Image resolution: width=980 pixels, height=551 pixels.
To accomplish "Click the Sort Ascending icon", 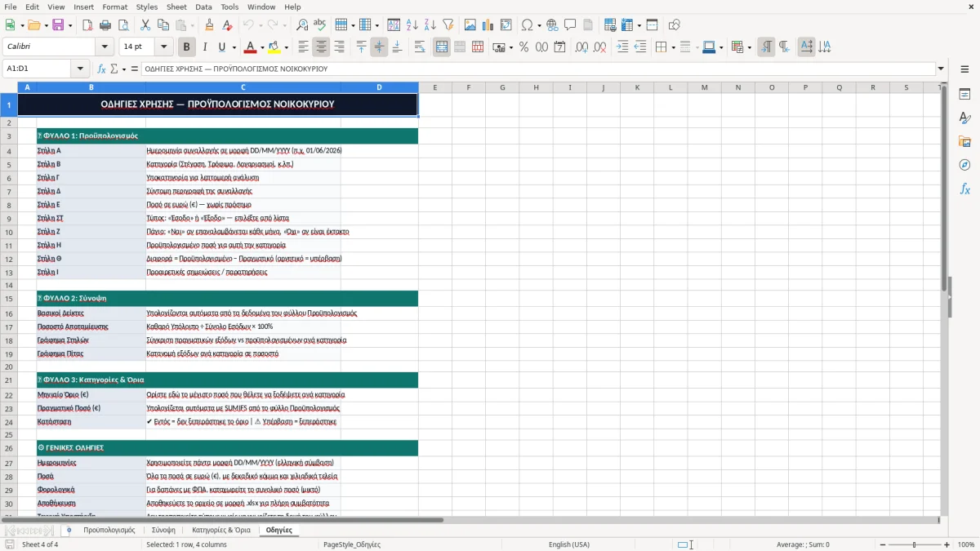I will point(412,25).
